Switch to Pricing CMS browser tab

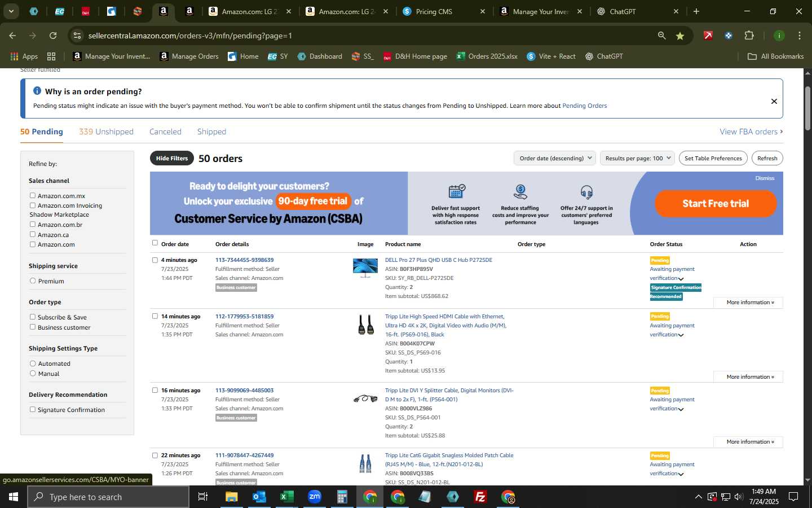pyautogui.click(x=443, y=11)
